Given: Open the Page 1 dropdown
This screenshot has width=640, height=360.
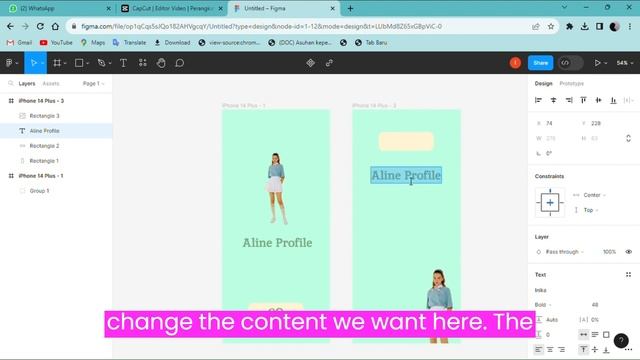Looking at the screenshot, I should (93, 83).
